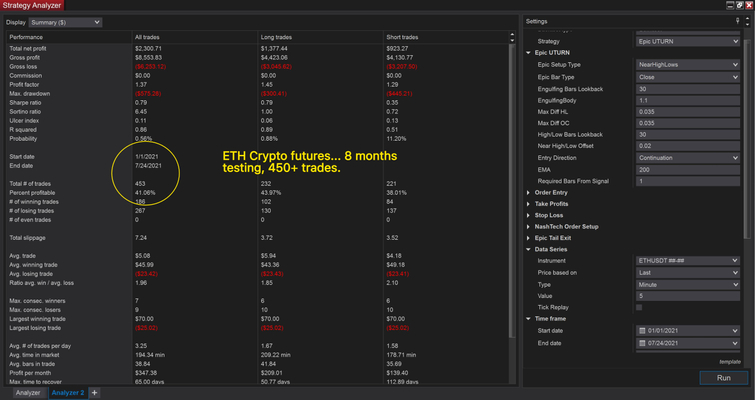Click the Settings panel menu arrow icon
The image size is (755, 400).
tap(745, 21)
